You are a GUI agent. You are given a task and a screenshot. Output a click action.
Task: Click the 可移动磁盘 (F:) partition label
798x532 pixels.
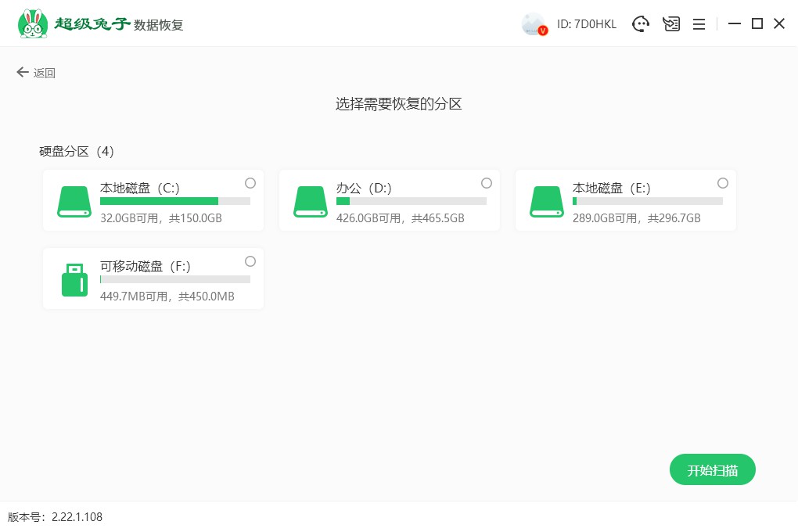[145, 266]
